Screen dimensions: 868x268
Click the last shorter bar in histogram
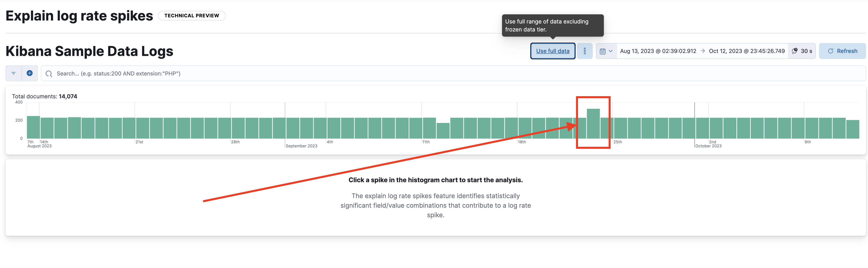click(x=852, y=129)
